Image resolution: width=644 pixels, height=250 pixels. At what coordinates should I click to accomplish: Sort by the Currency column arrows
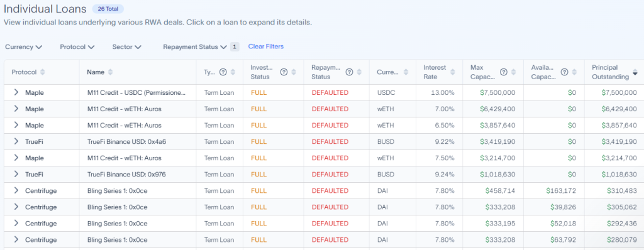[x=406, y=72]
